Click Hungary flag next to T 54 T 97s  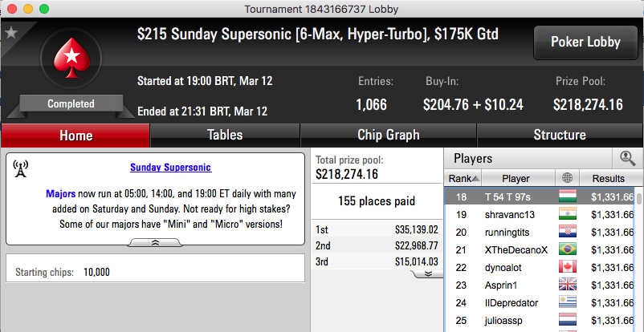coord(568,196)
